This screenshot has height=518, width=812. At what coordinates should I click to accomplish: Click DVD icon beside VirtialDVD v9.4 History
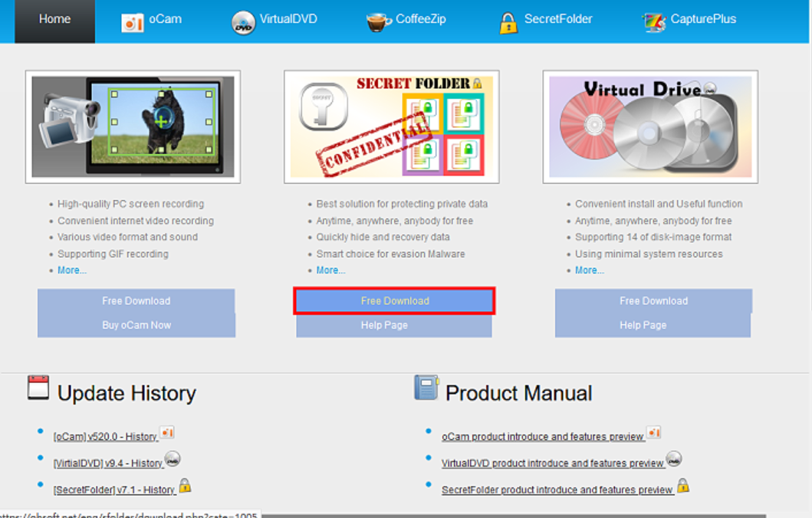(x=173, y=459)
